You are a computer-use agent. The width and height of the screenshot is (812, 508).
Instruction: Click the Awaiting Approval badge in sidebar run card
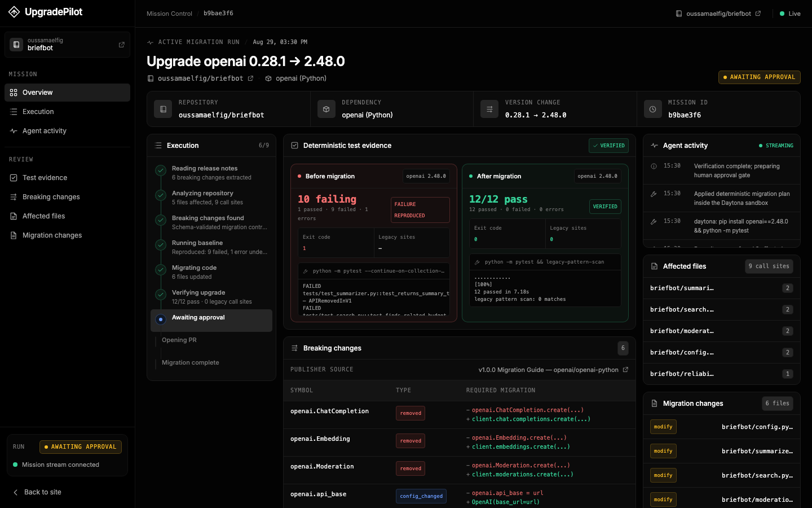coord(81,447)
